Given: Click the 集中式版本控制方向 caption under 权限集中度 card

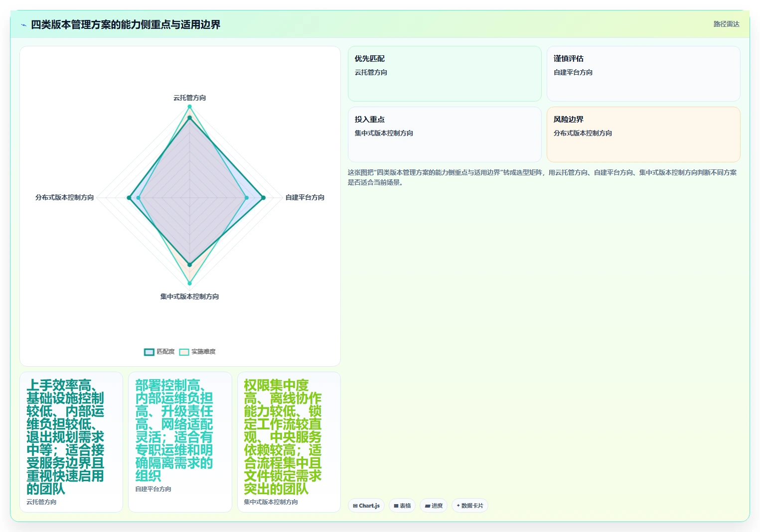Looking at the screenshot, I should (x=271, y=502).
